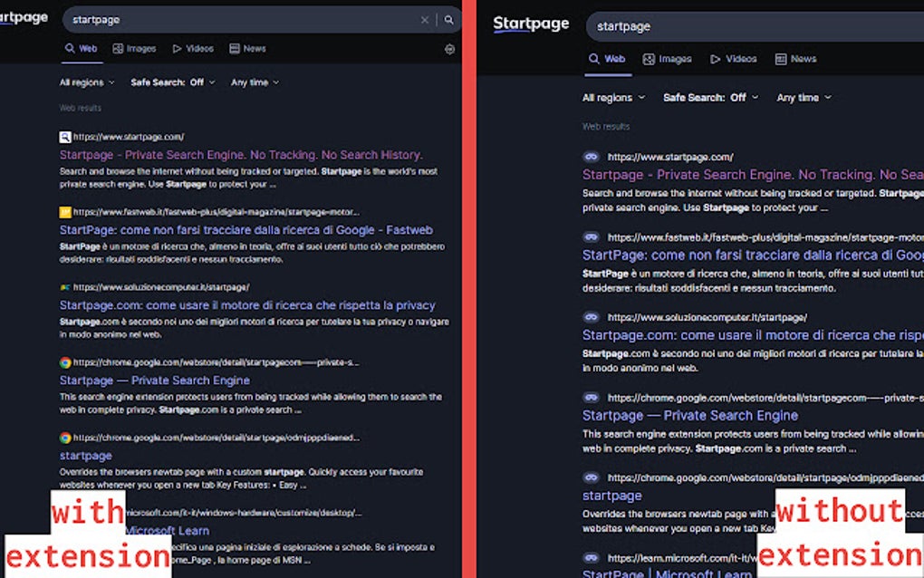Clear the search box with the X button

[424, 19]
